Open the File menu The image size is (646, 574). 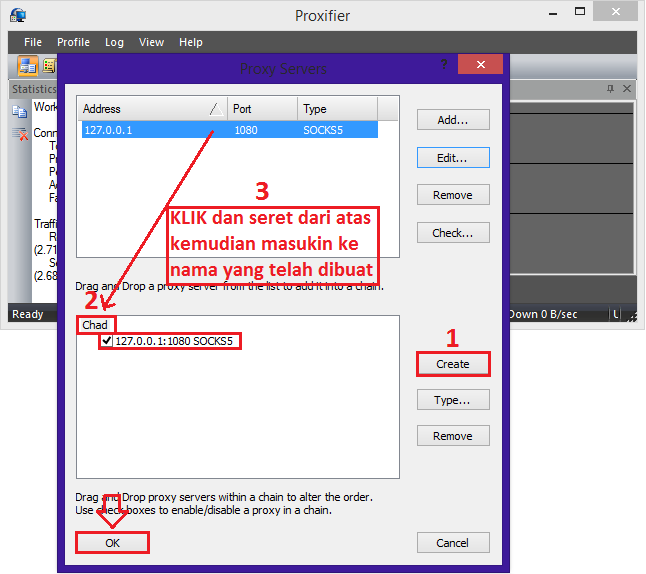coord(33,42)
